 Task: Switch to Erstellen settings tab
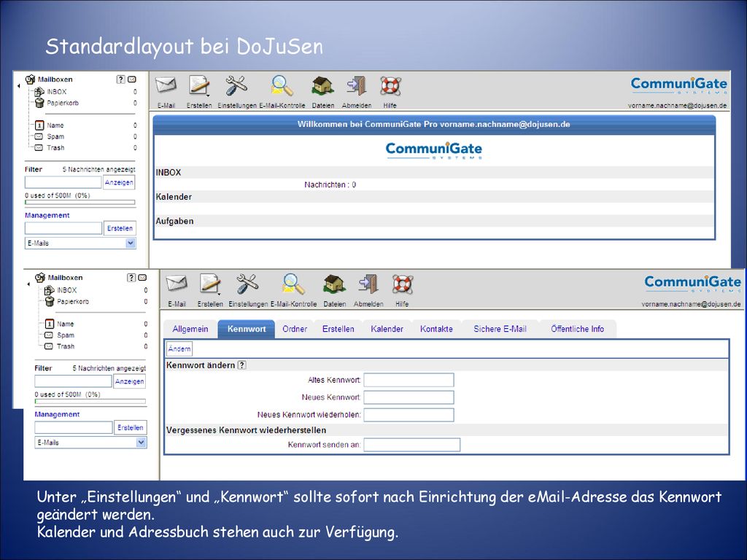338,329
